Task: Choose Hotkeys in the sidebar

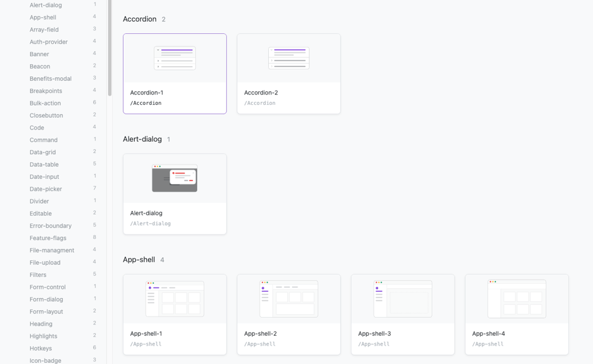Action: tap(41, 349)
